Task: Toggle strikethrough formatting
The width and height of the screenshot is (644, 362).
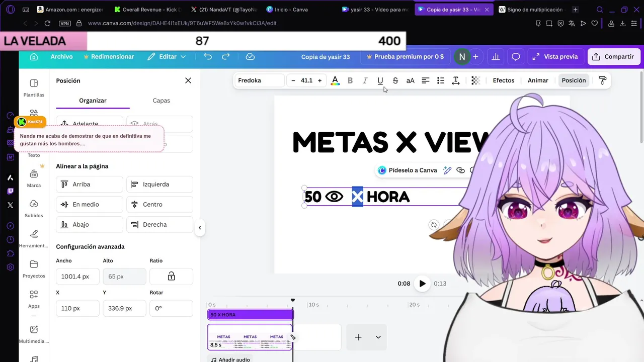Action: (395, 80)
